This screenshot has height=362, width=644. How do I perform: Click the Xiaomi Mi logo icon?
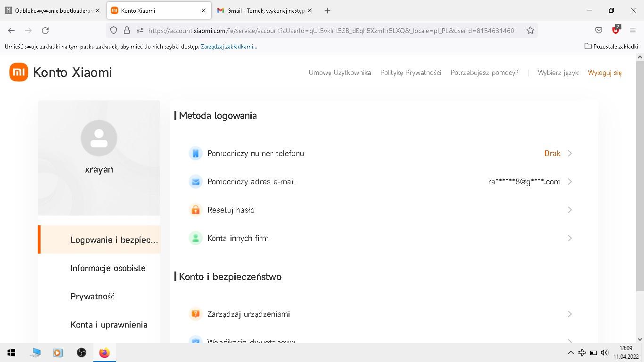(x=19, y=72)
